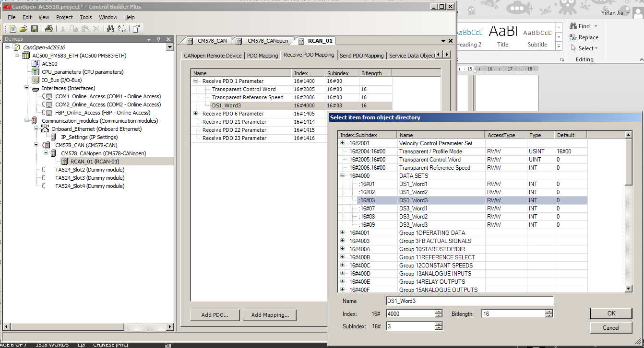Click the Open Project folder icon
644x348 pixels.
pos(23,29)
